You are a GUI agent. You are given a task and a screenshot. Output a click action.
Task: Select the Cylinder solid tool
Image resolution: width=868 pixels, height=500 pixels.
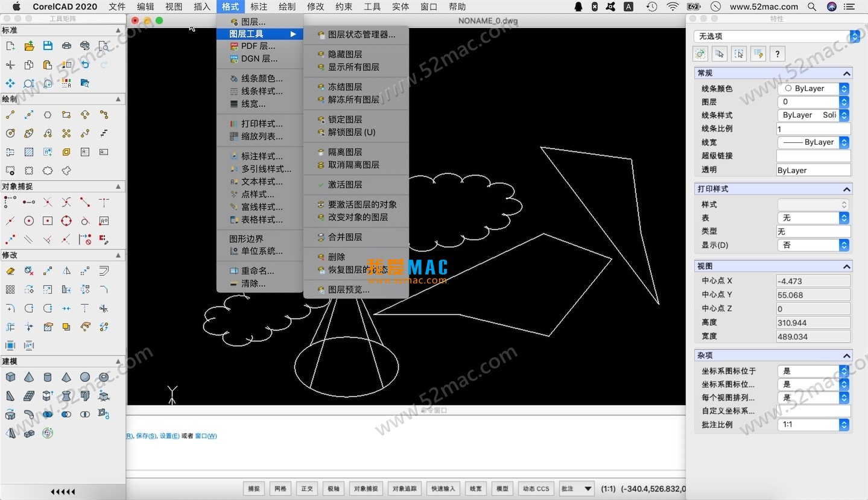[x=48, y=378]
